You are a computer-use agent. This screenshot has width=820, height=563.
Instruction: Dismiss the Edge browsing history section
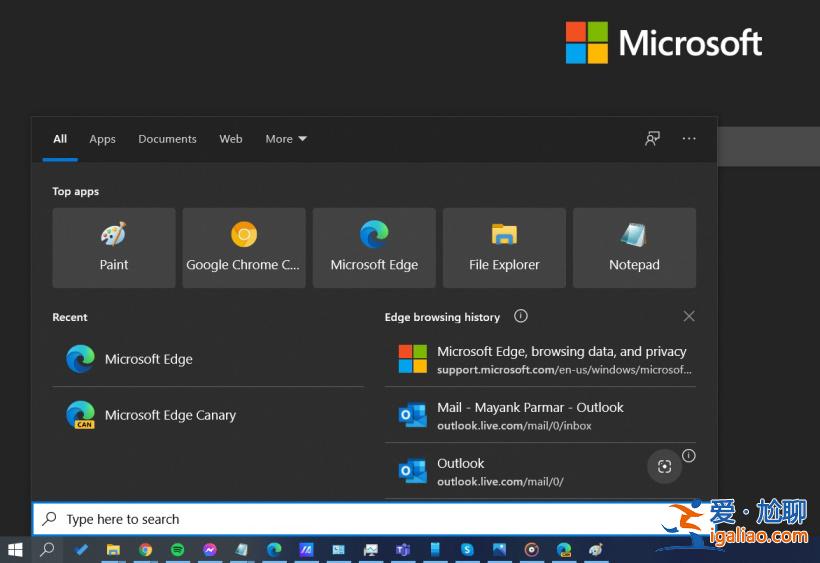pos(689,316)
